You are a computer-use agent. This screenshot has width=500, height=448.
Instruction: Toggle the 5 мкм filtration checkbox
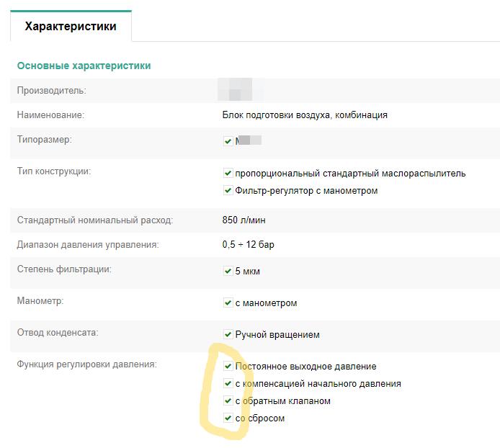[x=228, y=271]
